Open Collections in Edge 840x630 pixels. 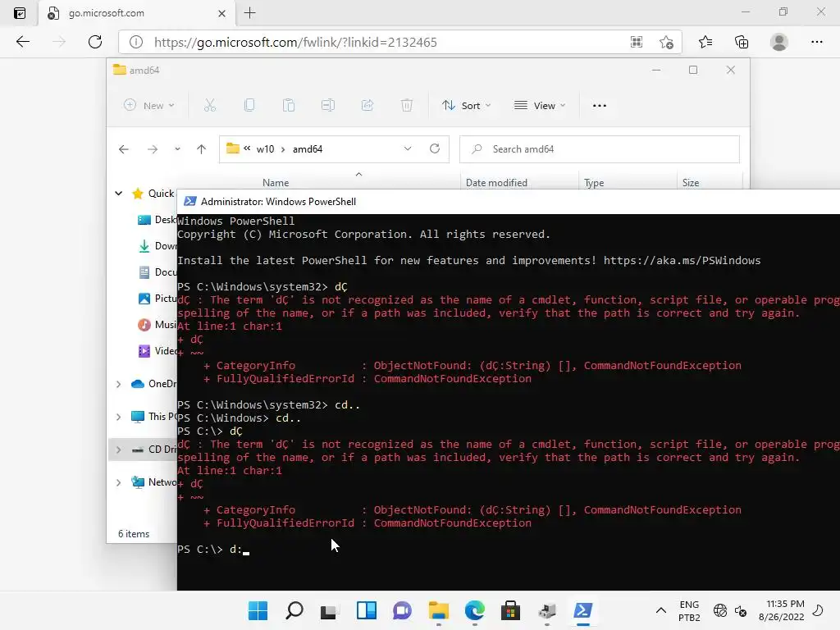pos(742,42)
